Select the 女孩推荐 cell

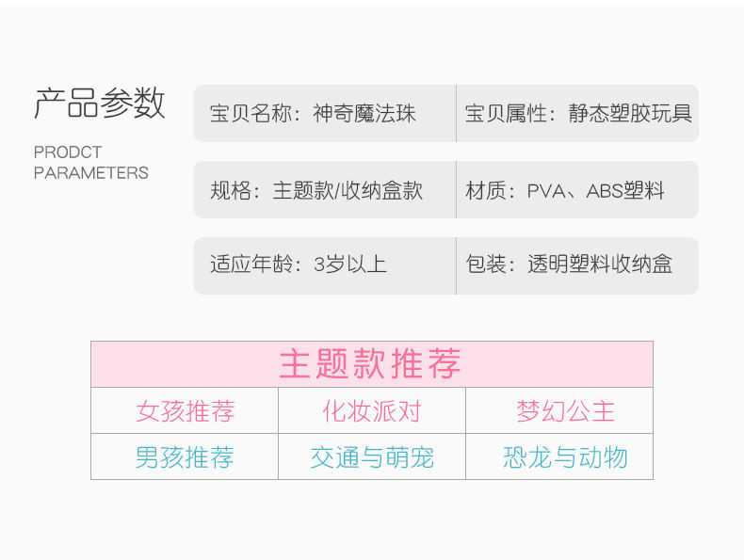coord(185,411)
